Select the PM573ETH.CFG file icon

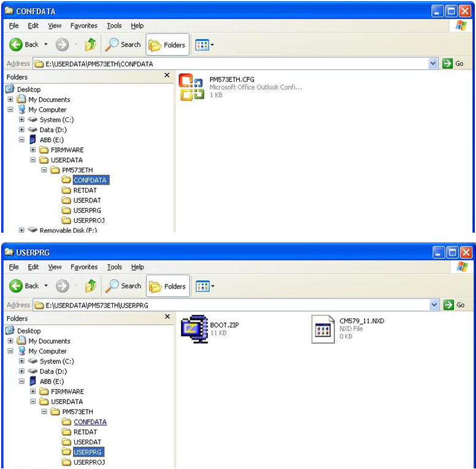point(191,87)
